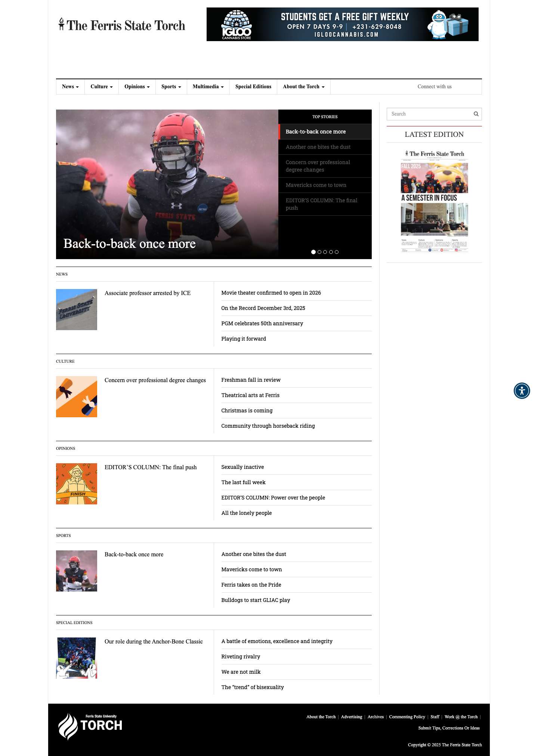Open 'On the Record December 3rd, 2025'
The image size is (538, 756).
tap(263, 308)
